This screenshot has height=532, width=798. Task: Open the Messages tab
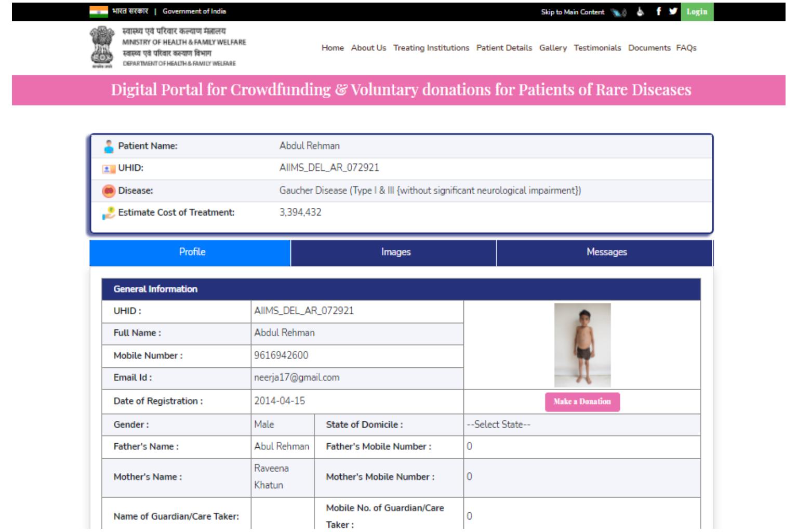tap(606, 252)
